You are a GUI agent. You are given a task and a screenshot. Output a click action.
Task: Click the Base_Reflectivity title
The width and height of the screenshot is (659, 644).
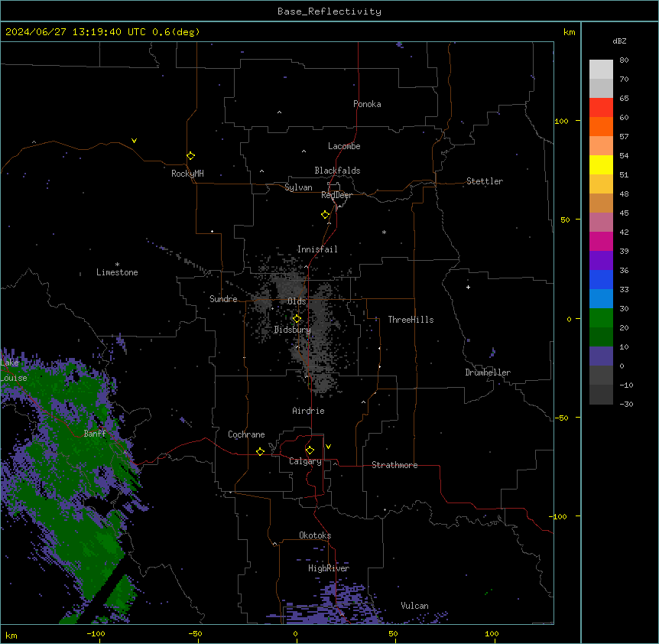(x=329, y=11)
